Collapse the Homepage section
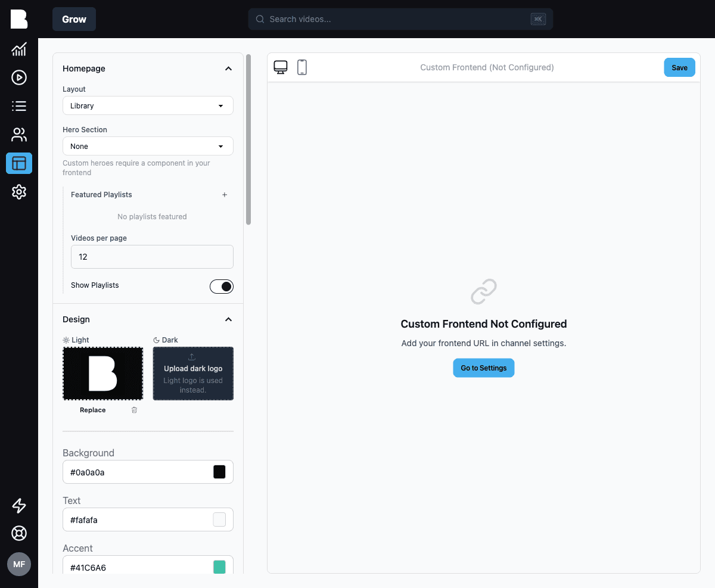This screenshot has width=715, height=588. coord(228,69)
